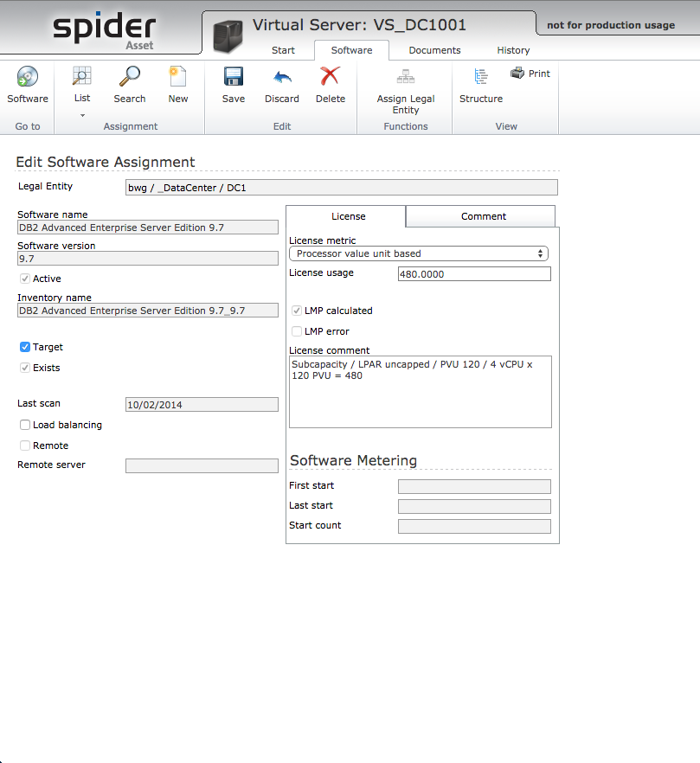700x763 pixels.
Task: Click the Software go-to icon
Action: (x=28, y=78)
